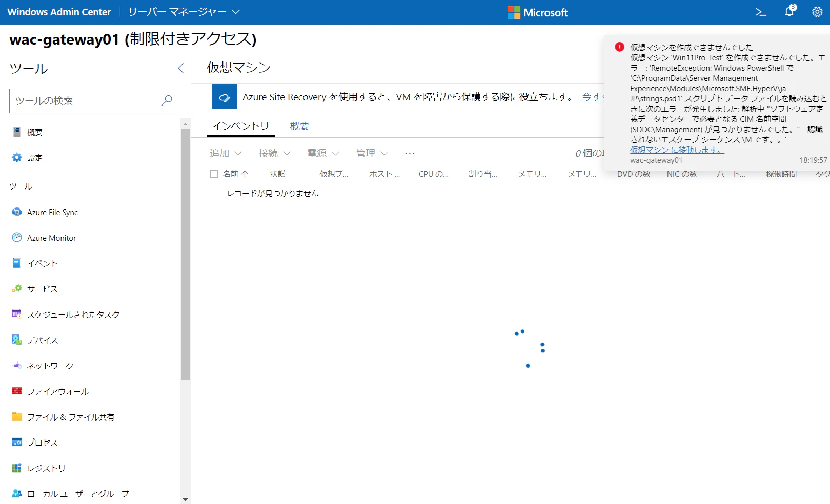Image resolution: width=830 pixels, height=504 pixels.
Task: Open the 設定 gear icon in sidebar
Action: tap(17, 157)
